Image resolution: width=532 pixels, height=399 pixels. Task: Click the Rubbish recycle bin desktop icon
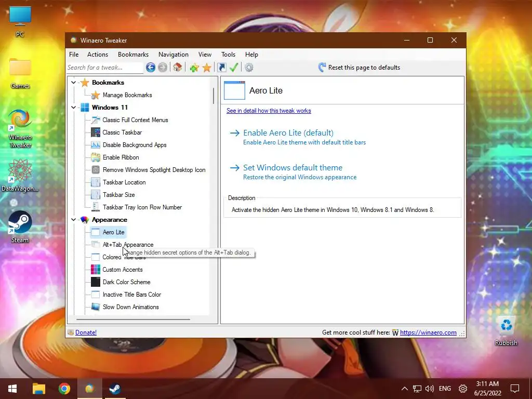(x=506, y=331)
